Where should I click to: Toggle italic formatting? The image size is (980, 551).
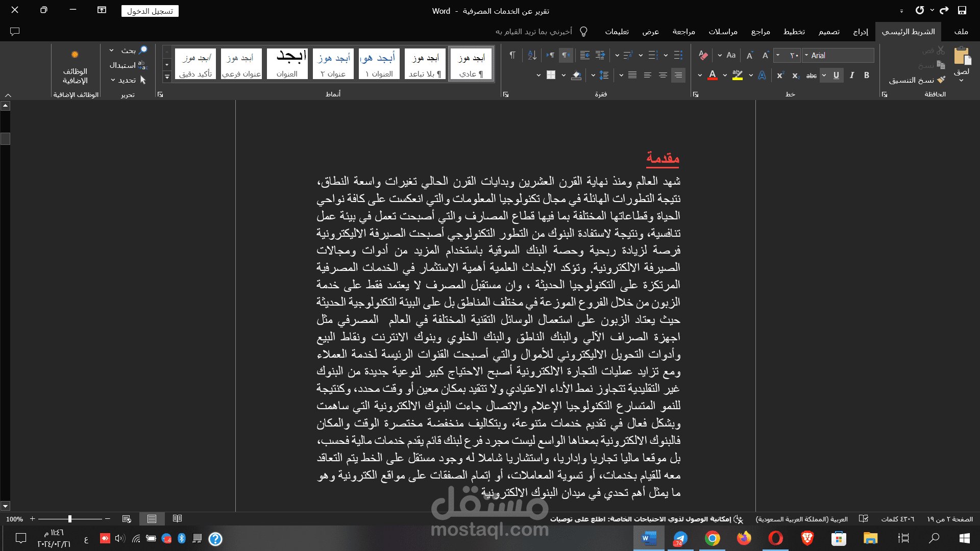click(851, 76)
